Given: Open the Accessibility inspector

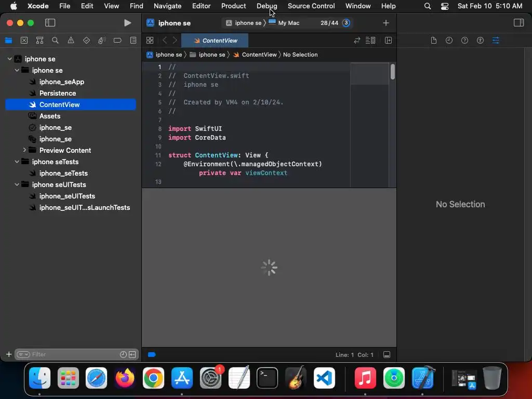Looking at the screenshot, I should [480, 41].
